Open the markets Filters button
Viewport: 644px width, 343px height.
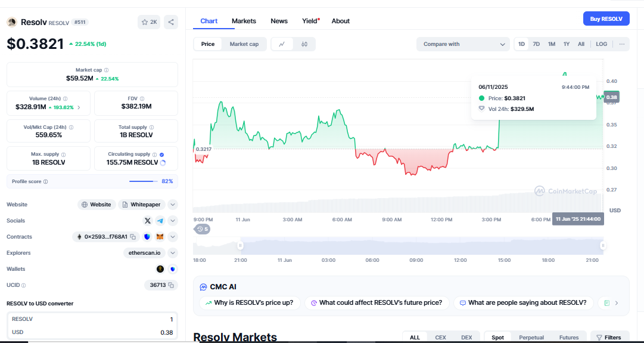609,337
